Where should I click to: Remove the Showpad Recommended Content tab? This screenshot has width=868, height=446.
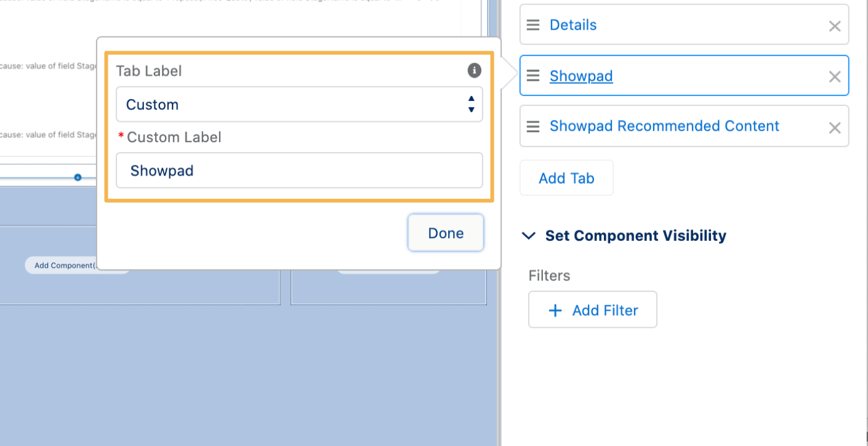(835, 128)
